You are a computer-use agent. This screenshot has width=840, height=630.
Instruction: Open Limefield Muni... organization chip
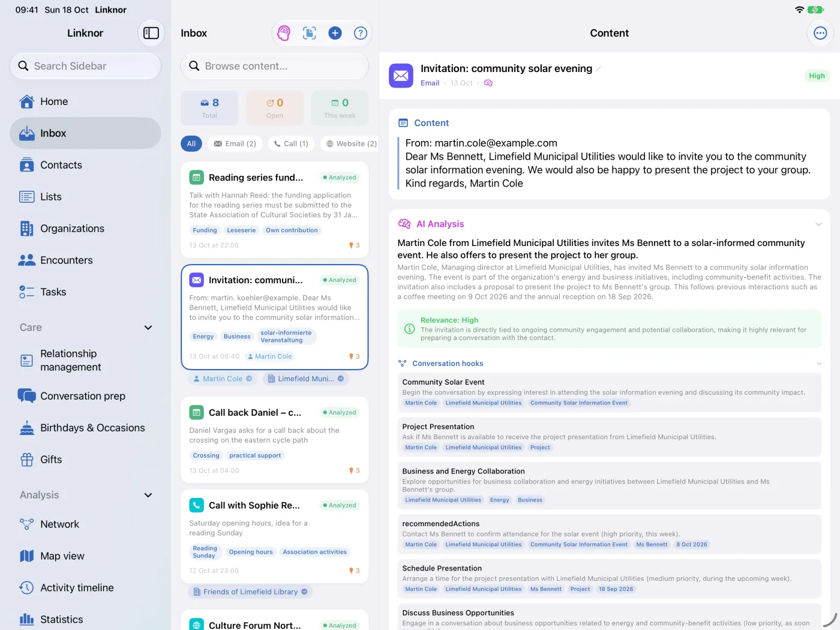click(x=305, y=379)
